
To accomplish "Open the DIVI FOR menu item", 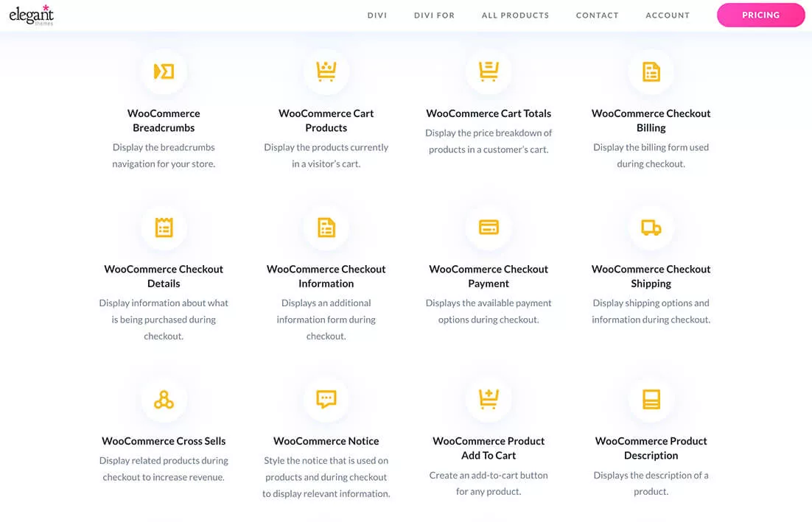I will point(434,15).
